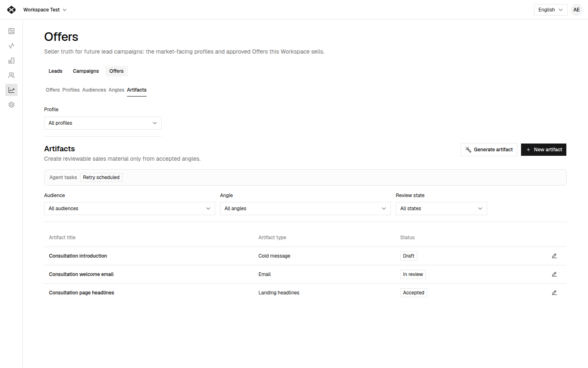Select the growth chart icon in the sidebar

click(x=11, y=90)
